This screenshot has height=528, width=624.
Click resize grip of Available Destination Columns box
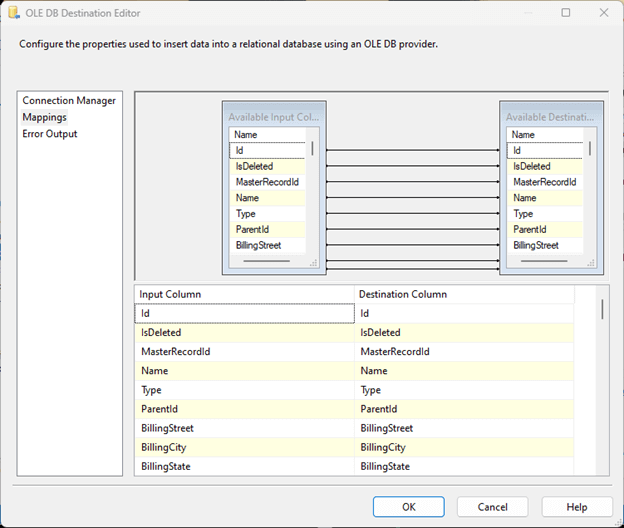click(x=591, y=263)
